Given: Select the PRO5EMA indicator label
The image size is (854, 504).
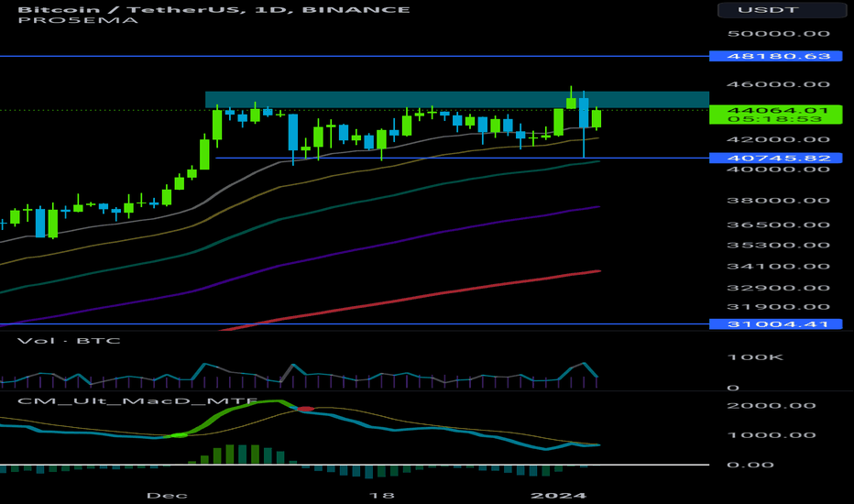Looking at the screenshot, I should click(x=78, y=21).
